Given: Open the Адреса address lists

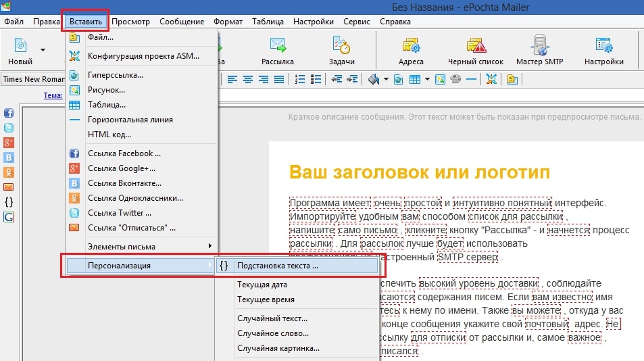Looking at the screenshot, I should tap(411, 51).
